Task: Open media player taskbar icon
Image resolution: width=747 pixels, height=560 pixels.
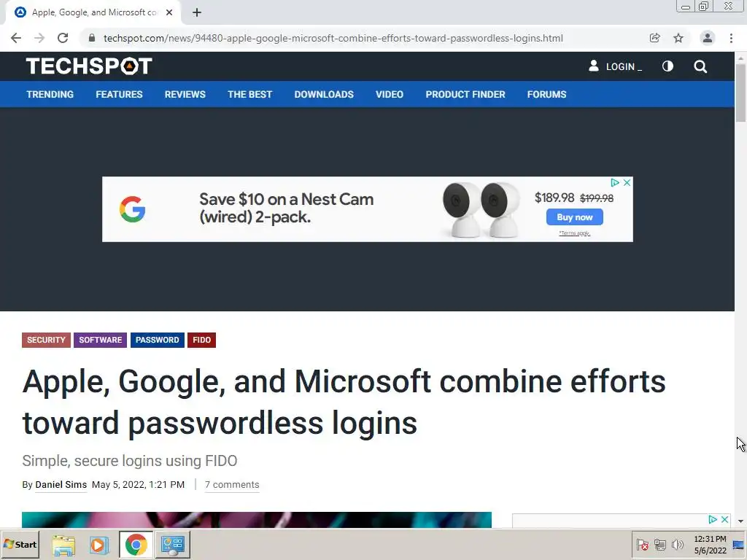Action: (99, 545)
